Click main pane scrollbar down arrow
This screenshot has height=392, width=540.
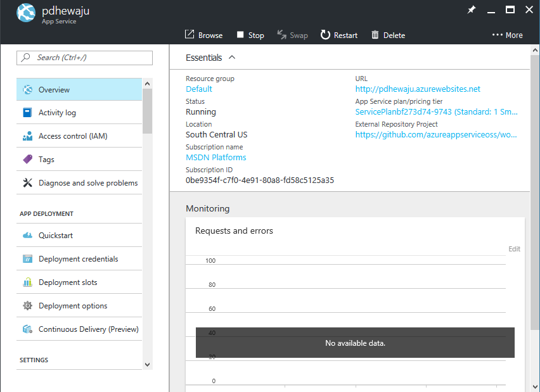(x=535, y=387)
